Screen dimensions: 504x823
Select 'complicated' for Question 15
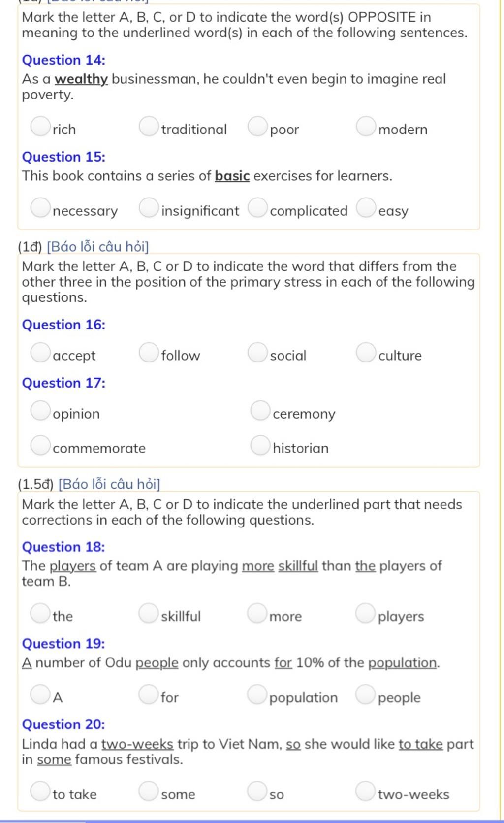point(257,207)
